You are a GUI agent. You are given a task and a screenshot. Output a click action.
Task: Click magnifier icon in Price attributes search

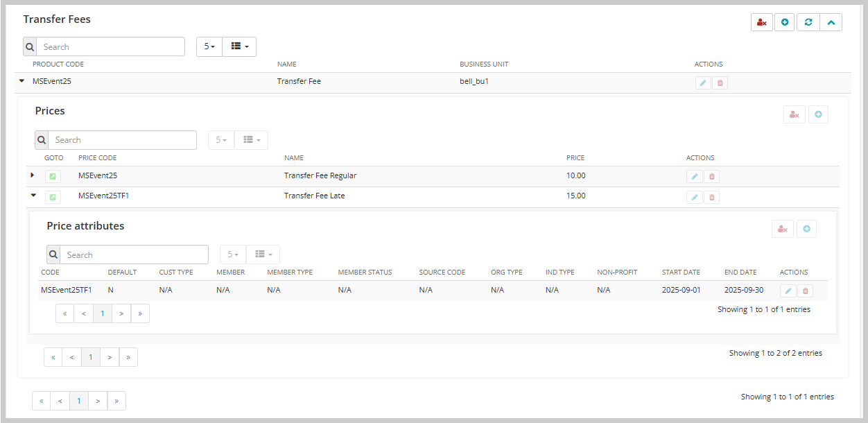click(x=53, y=254)
